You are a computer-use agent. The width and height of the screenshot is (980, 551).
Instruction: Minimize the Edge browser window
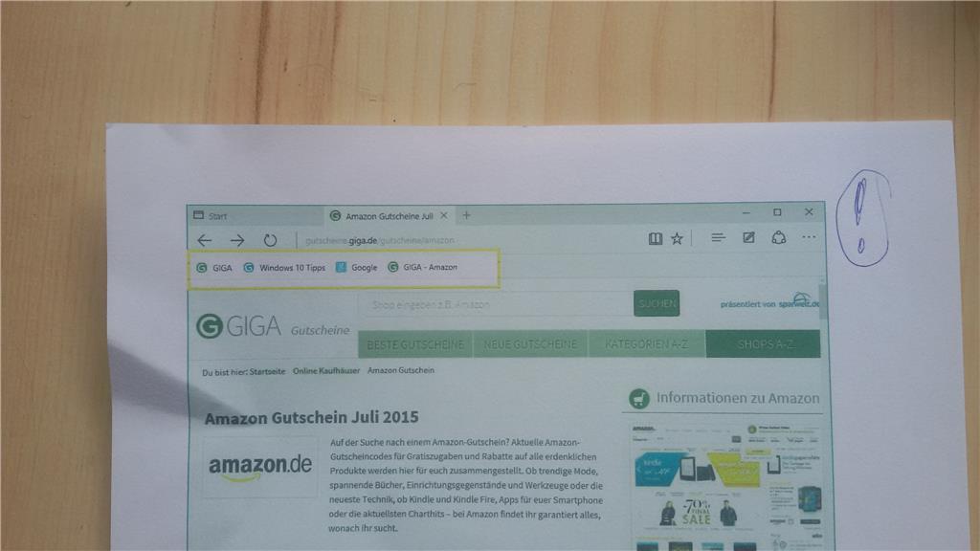[x=746, y=213]
